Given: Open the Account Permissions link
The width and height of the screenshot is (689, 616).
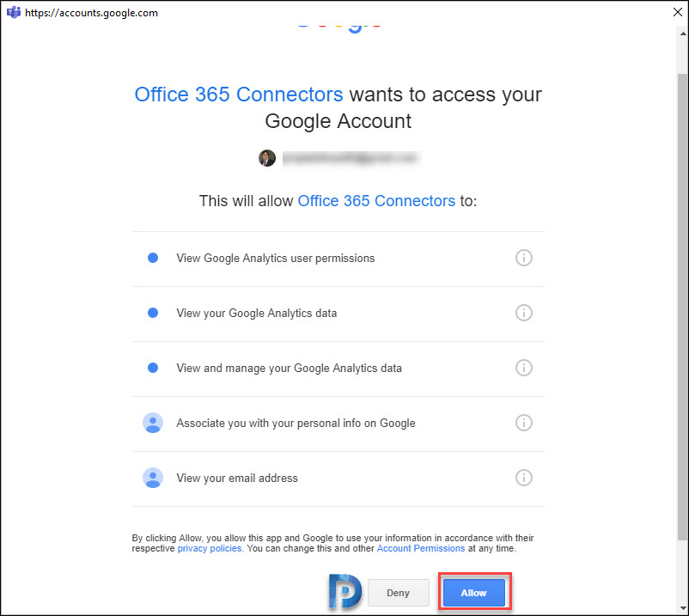Looking at the screenshot, I should click(421, 548).
